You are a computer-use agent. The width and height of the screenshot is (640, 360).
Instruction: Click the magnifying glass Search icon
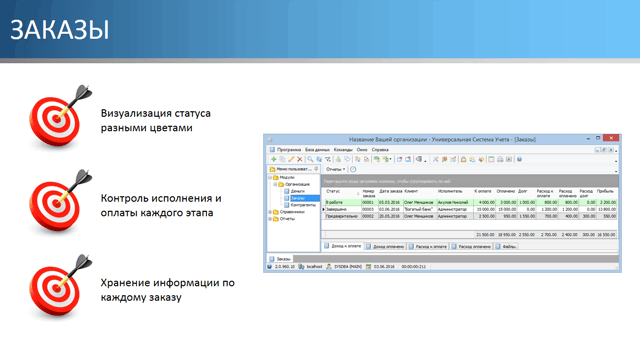click(310, 160)
